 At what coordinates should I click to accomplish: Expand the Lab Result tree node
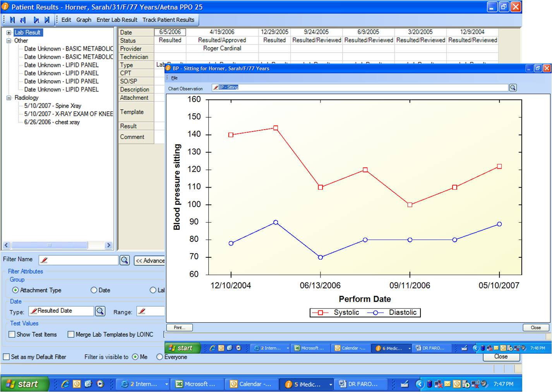[x=9, y=33]
